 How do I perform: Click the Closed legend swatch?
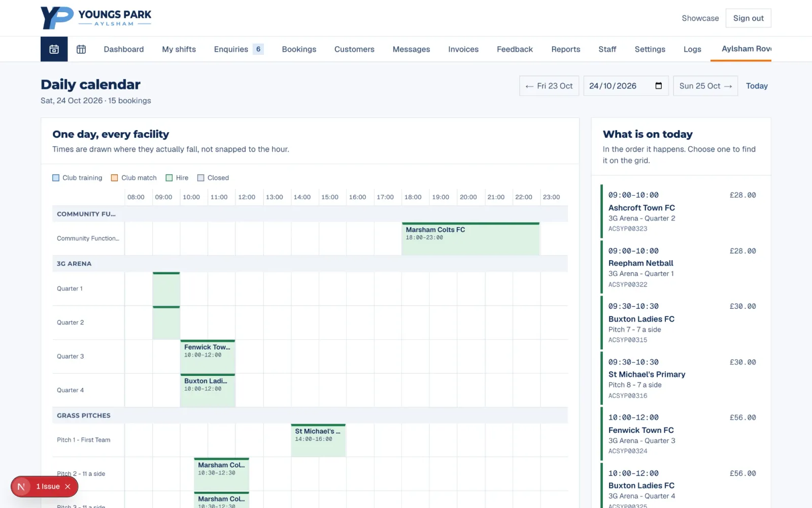(x=201, y=178)
